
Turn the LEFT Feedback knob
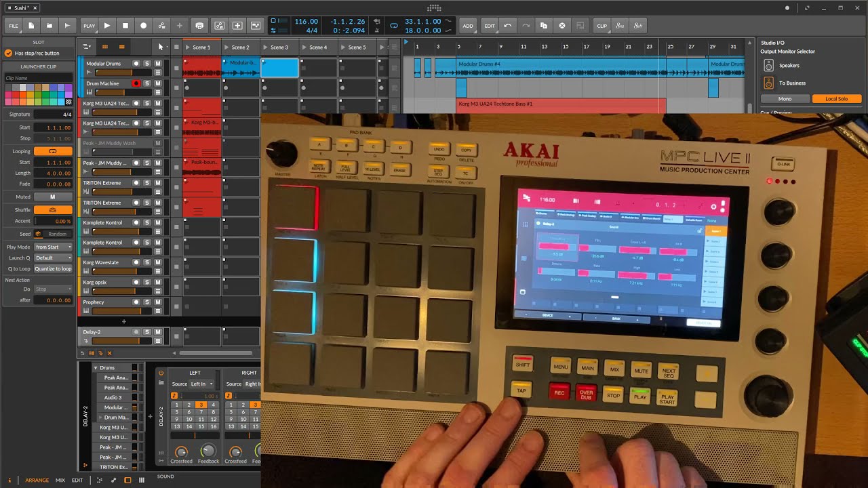(208, 451)
